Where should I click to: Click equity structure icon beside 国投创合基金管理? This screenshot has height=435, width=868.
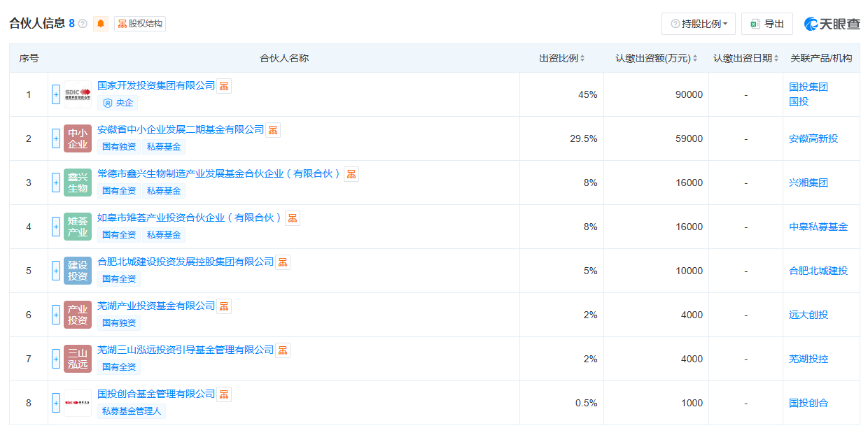click(224, 394)
